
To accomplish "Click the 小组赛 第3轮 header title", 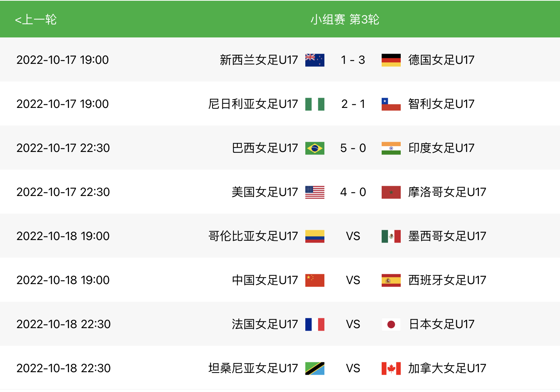I will pyautogui.click(x=345, y=19).
